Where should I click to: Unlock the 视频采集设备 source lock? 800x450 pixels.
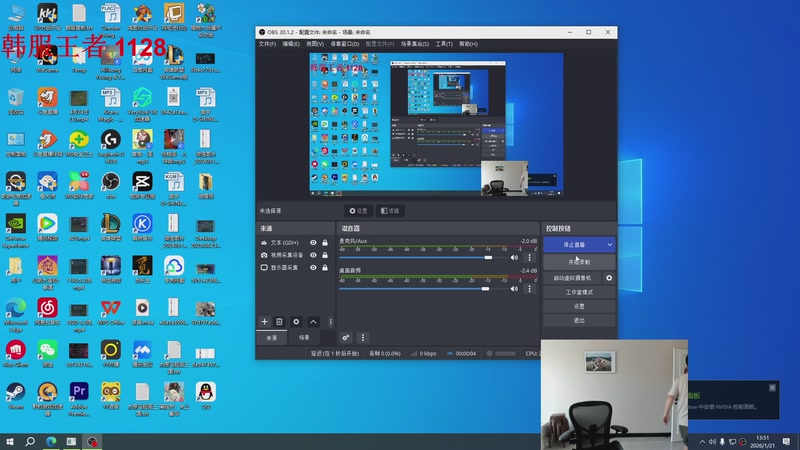[x=325, y=255]
